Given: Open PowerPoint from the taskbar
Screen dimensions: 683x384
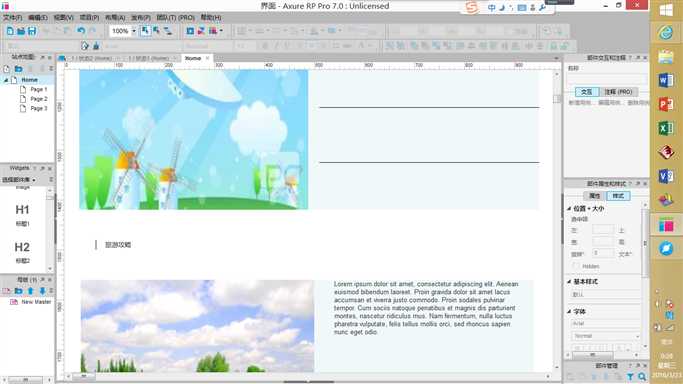Looking at the screenshot, I should [x=666, y=104].
